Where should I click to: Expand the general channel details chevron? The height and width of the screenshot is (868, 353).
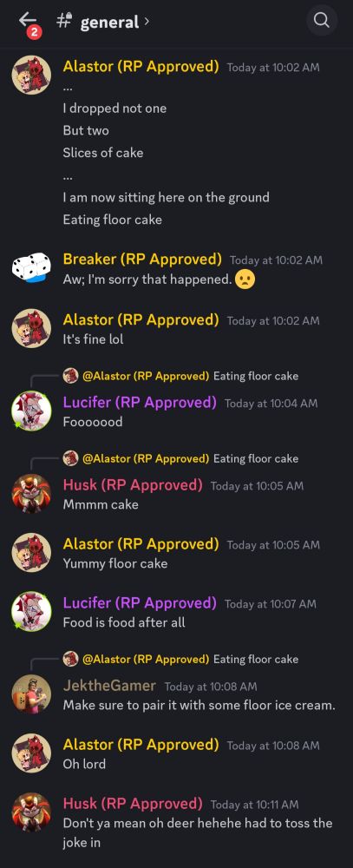tap(147, 23)
